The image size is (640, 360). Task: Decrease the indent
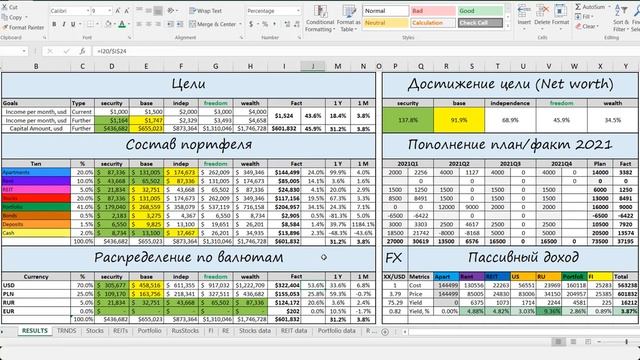click(171, 24)
